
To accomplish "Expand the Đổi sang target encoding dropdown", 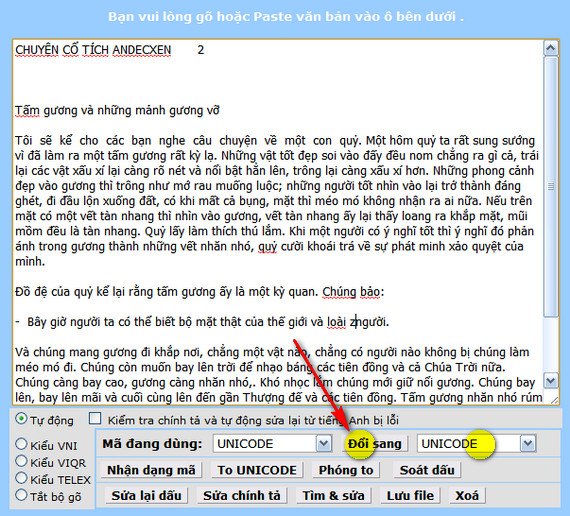I will point(528,444).
